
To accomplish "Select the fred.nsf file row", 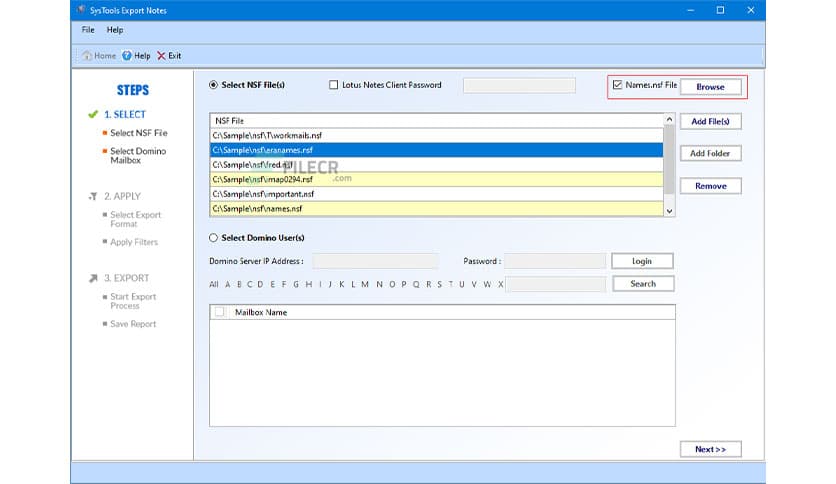I will tap(437, 165).
